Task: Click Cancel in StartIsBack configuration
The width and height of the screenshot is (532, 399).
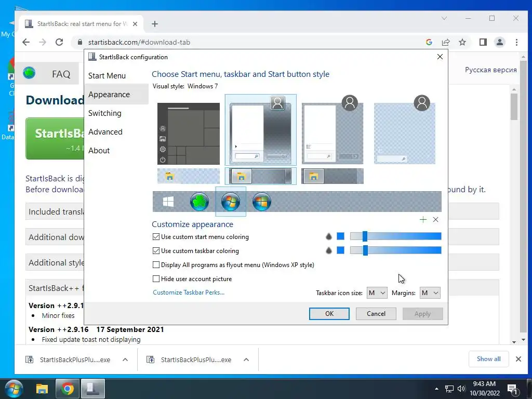Action: [376, 314]
